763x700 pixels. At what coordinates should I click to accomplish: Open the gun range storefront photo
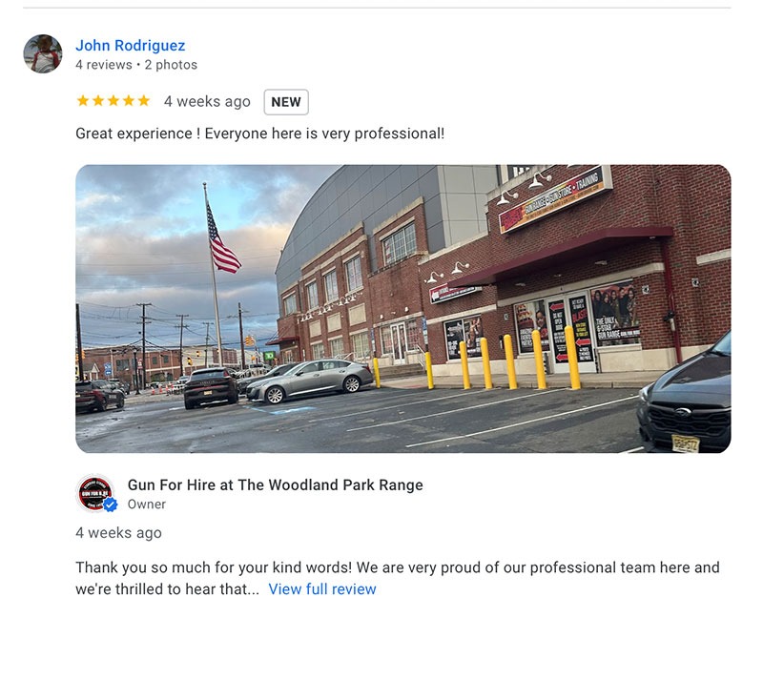[x=402, y=309]
